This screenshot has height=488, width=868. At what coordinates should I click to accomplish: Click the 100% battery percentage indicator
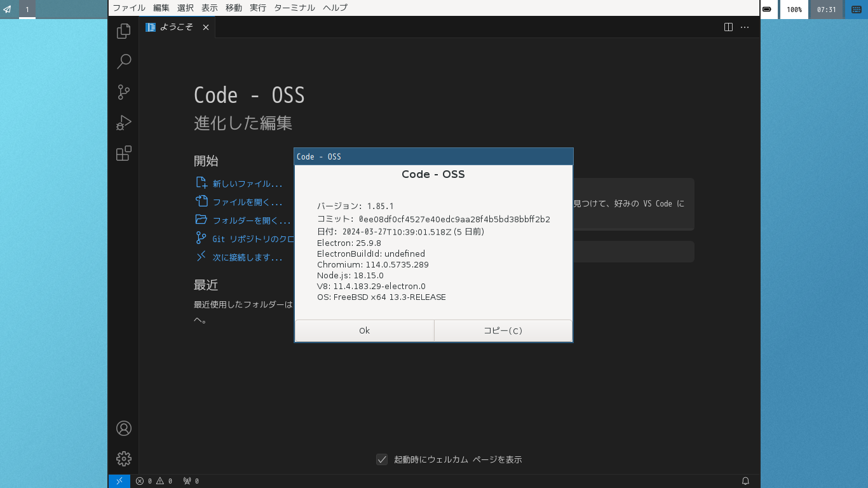(x=794, y=10)
